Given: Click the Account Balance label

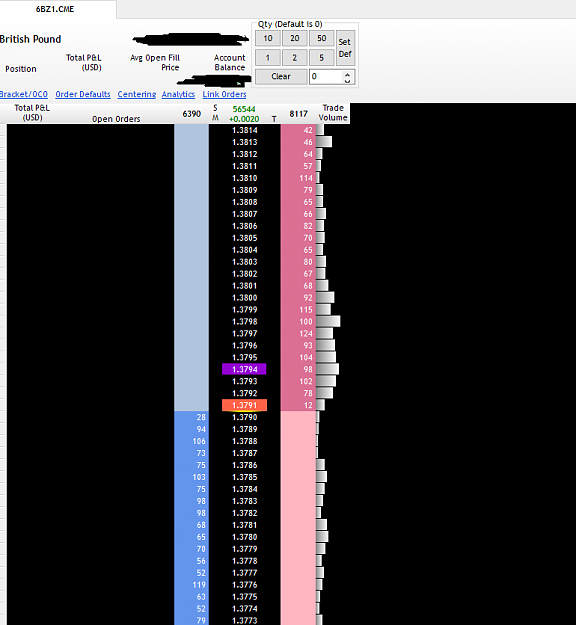Looking at the screenshot, I should [230, 63].
